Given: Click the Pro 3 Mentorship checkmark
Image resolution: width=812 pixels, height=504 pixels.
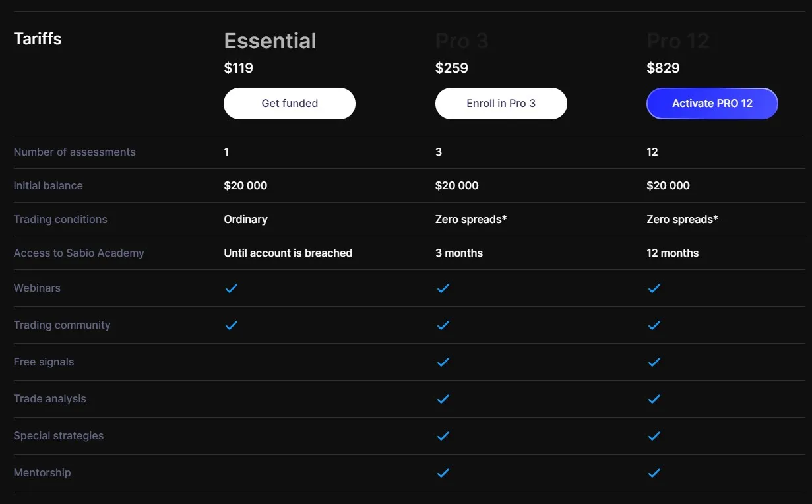Looking at the screenshot, I should pyautogui.click(x=443, y=473).
